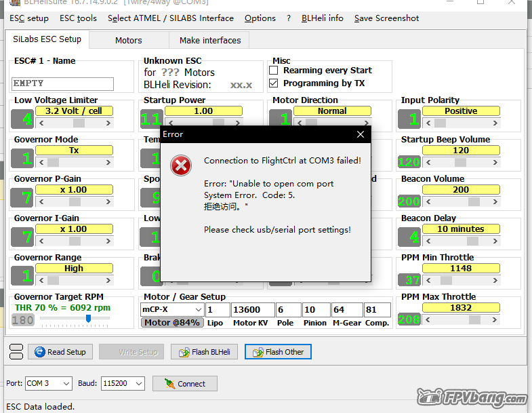Click the Pole field showing 6

point(288,310)
